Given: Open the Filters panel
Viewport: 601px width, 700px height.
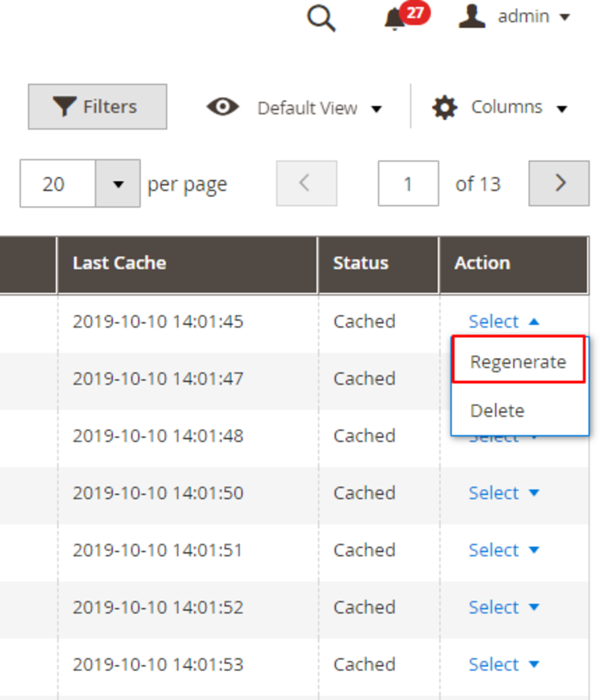Looking at the screenshot, I should coord(97,107).
